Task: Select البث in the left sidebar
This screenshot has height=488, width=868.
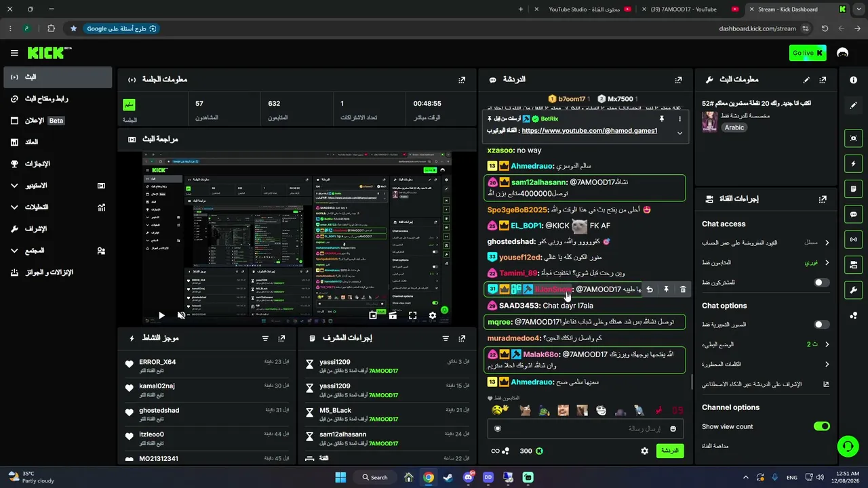Action: click(58, 77)
